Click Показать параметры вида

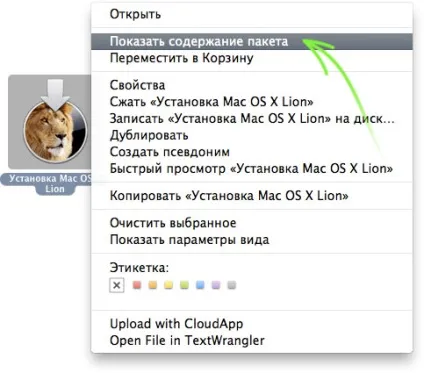pyautogui.click(x=252, y=240)
